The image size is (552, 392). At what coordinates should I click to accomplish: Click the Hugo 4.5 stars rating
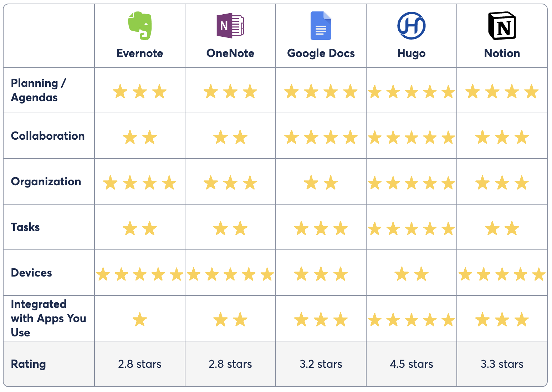(412, 364)
